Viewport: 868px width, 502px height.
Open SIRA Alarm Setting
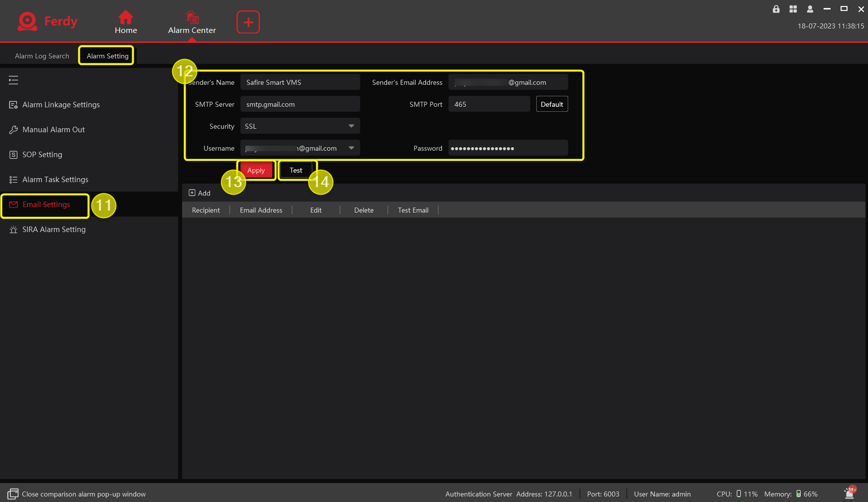(53, 230)
